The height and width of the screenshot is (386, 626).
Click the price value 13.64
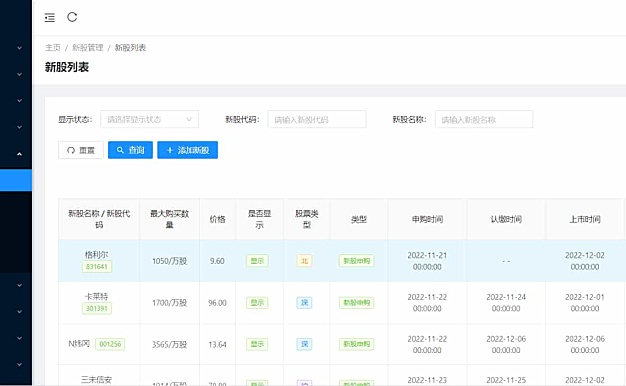coord(217,344)
